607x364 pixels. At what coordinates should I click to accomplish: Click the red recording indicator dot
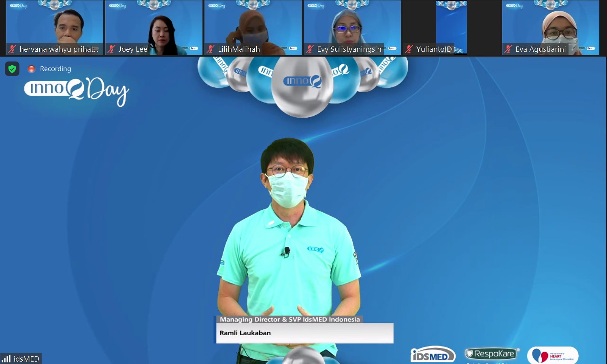pyautogui.click(x=31, y=69)
